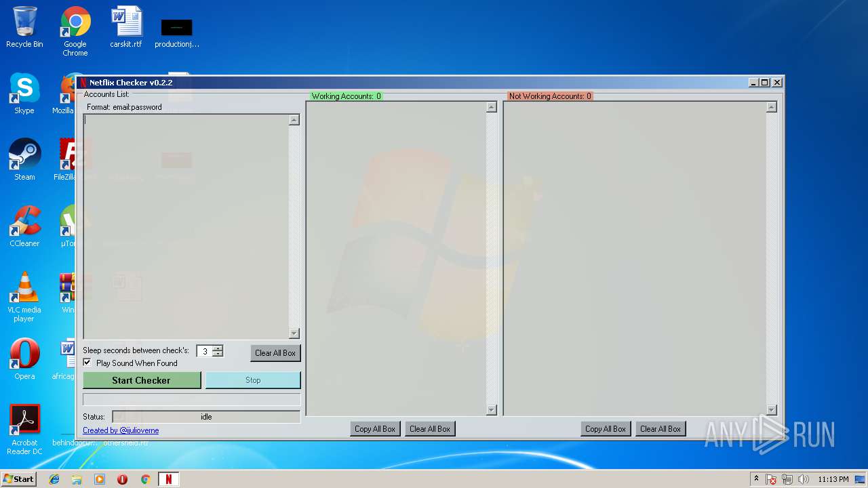Viewport: 868px width, 488px height.
Task: Click the Windows Start button
Action: pos(18,479)
